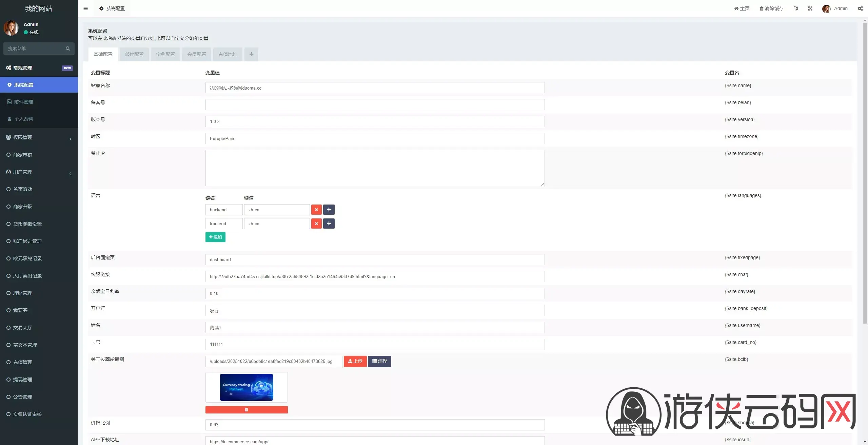The width and height of the screenshot is (868, 445).
Task: Open the settings cogs icon at top right
Action: click(860, 8)
